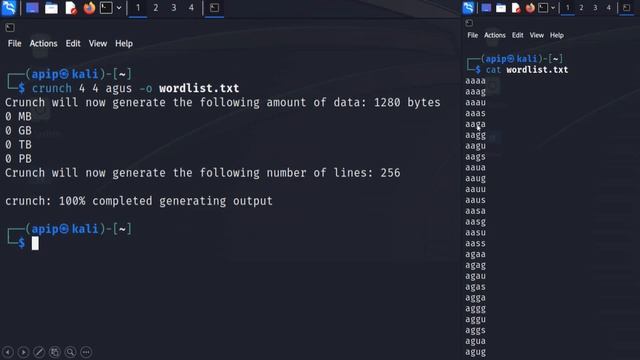The image size is (640, 360).
Task: Switch to workspace 2 in right panel
Action: point(581,8)
